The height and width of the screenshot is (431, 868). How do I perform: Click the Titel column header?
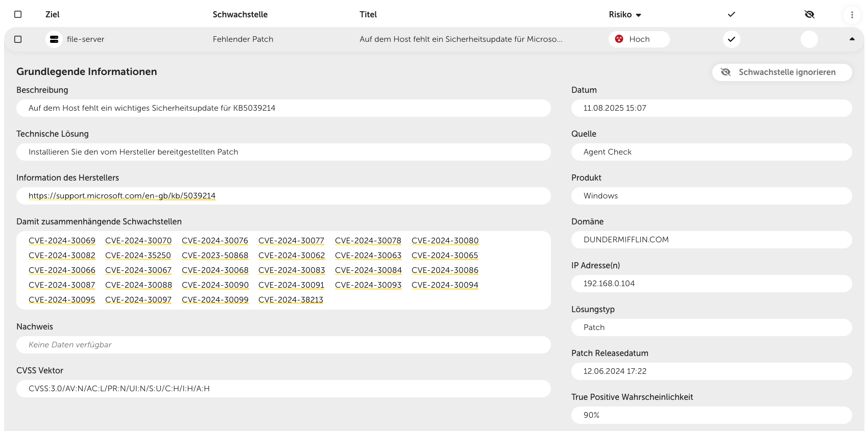point(368,14)
